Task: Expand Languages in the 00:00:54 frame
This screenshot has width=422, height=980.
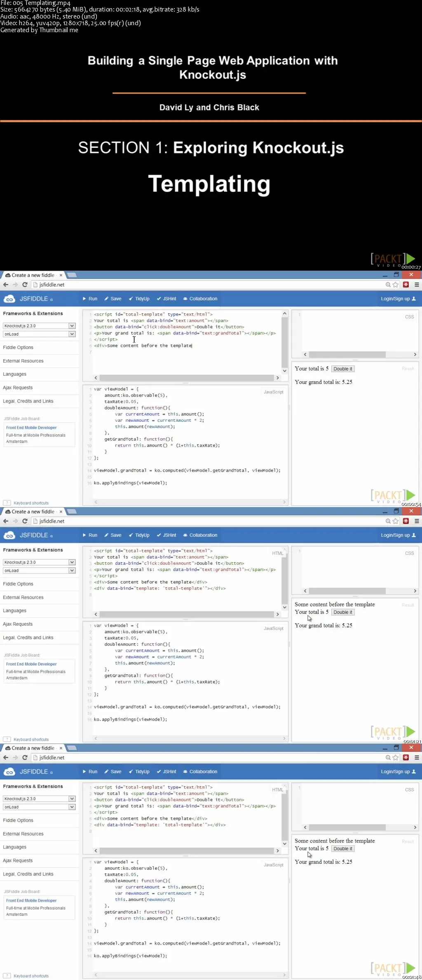Action: click(x=14, y=374)
